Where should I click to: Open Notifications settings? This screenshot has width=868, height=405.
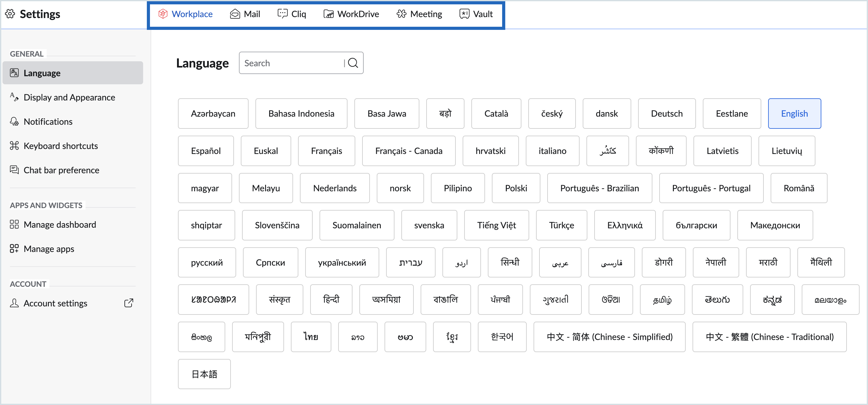[x=73, y=121]
